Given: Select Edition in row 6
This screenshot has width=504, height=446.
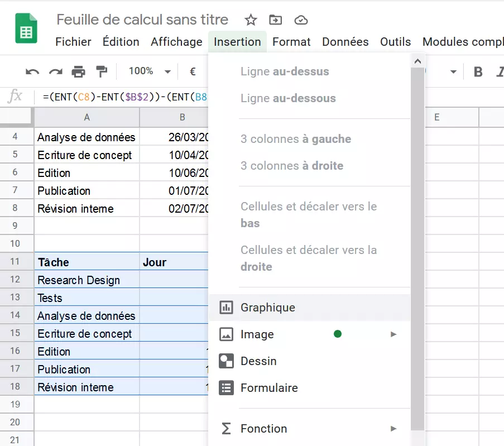Looking at the screenshot, I should point(87,172).
